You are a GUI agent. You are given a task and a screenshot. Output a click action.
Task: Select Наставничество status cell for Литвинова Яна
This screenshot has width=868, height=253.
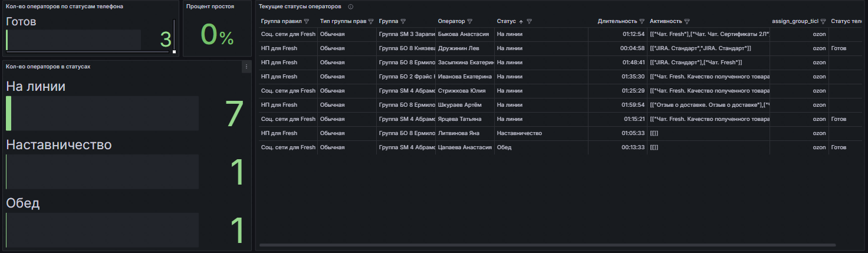(544, 133)
